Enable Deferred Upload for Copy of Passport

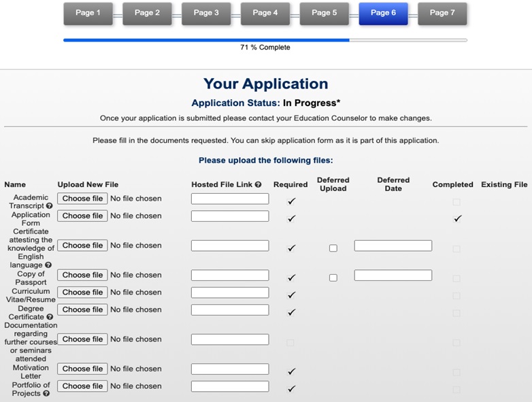tap(333, 278)
